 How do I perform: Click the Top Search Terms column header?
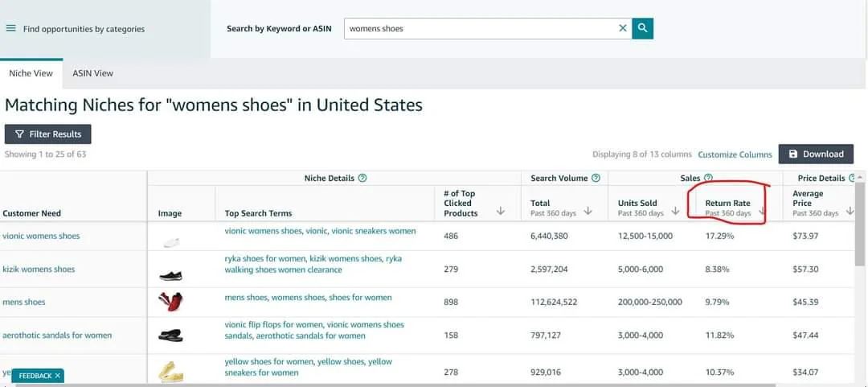tap(258, 213)
